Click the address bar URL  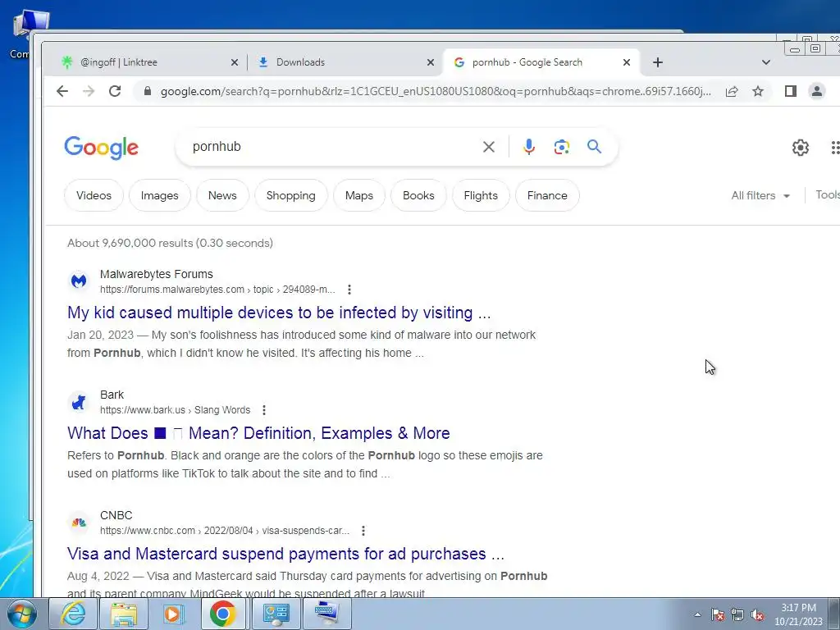tap(436, 91)
